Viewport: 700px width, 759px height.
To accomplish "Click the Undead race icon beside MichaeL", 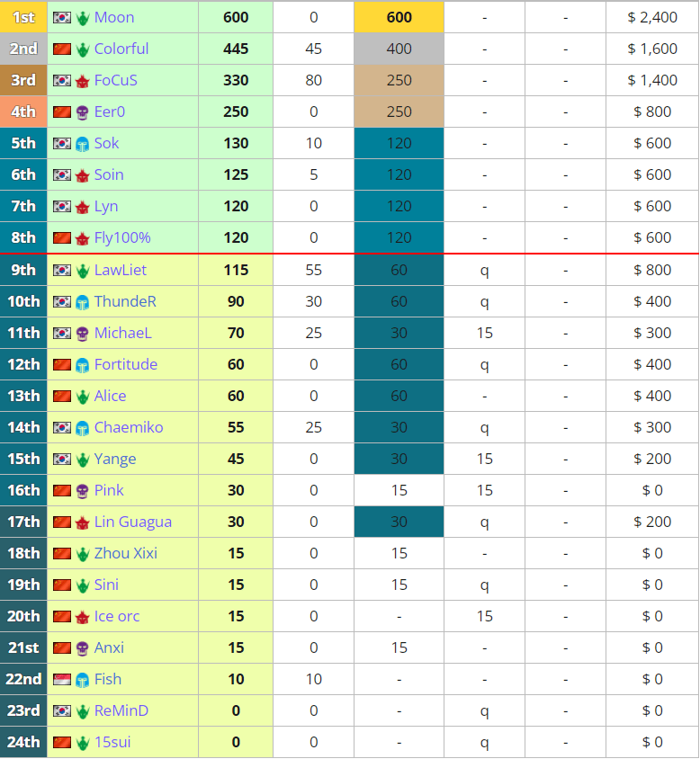I will point(83,333).
